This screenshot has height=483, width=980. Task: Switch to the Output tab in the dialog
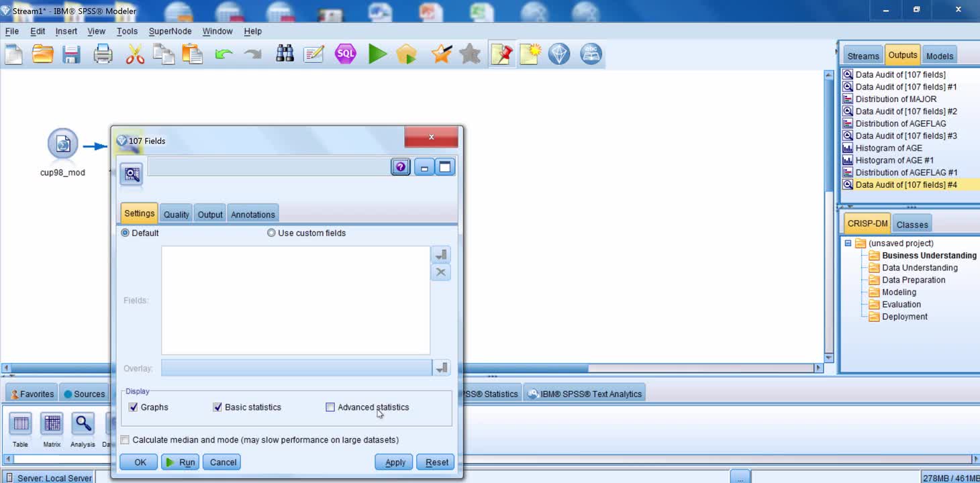click(209, 214)
